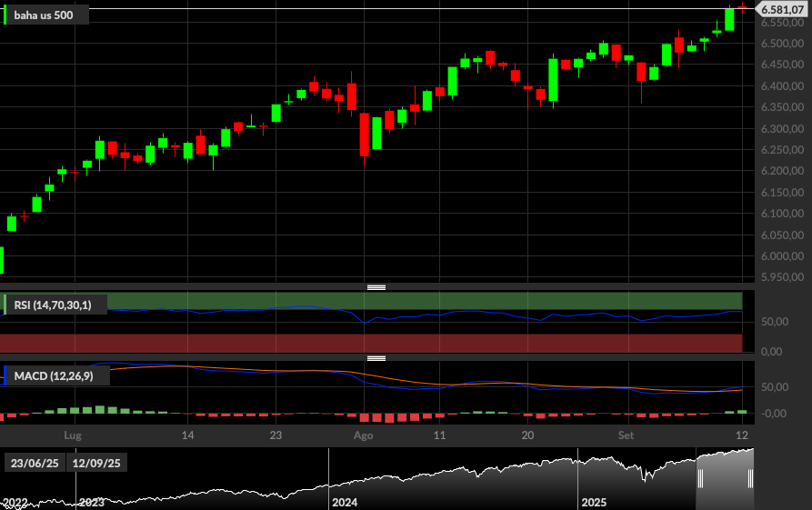Click the 2022 marker in overview timeline

coord(15,502)
